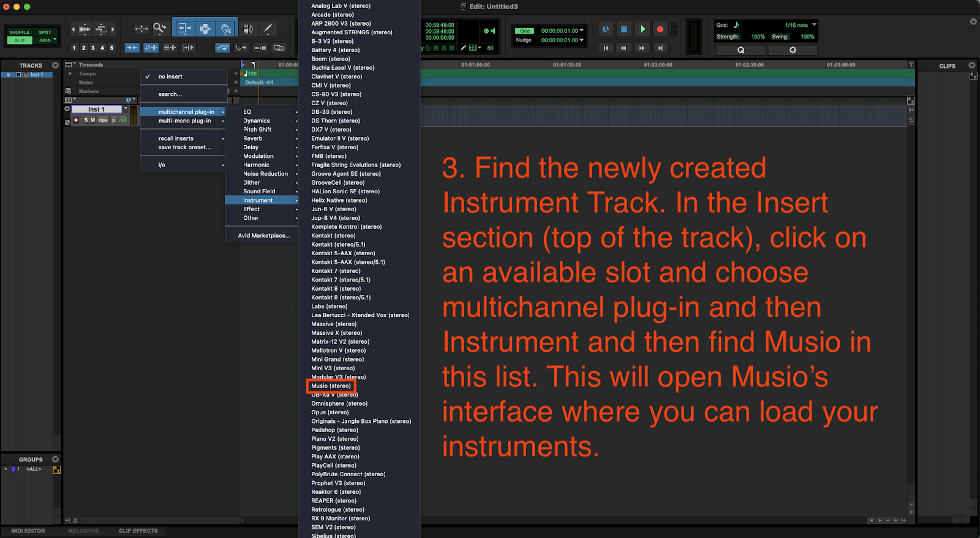
Task: Click the Markers ruler comment icon
Action: coord(68,91)
